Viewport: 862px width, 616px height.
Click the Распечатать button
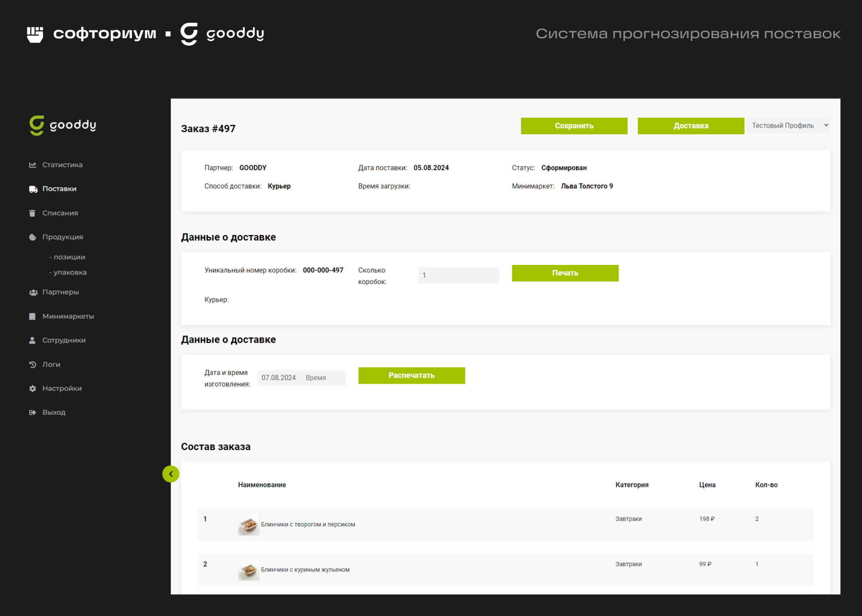click(411, 376)
